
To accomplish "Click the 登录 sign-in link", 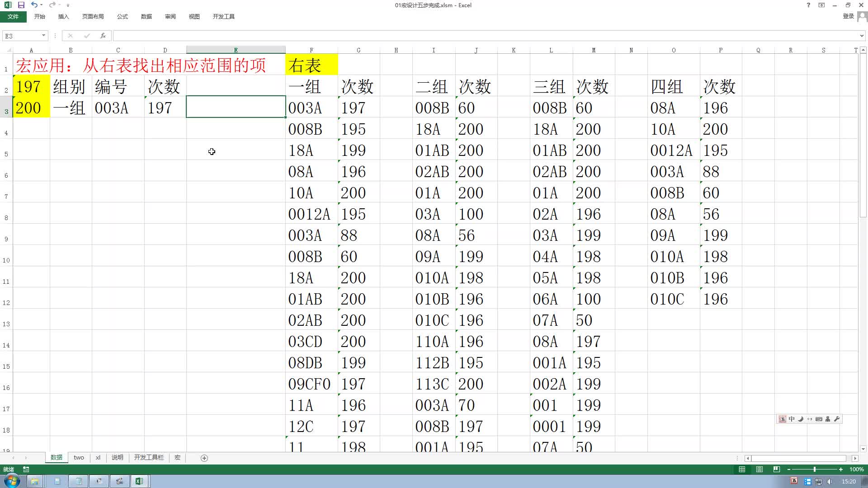I will point(848,16).
